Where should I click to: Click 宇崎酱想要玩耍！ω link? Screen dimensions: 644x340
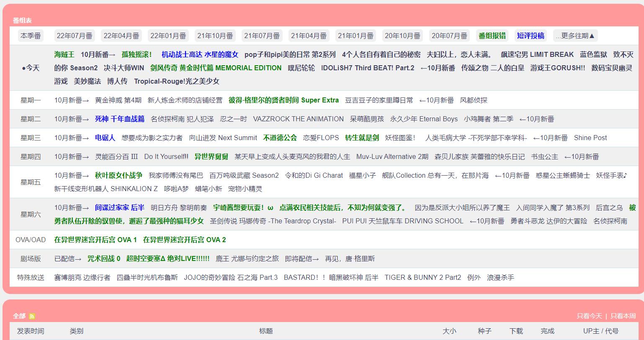243,207
